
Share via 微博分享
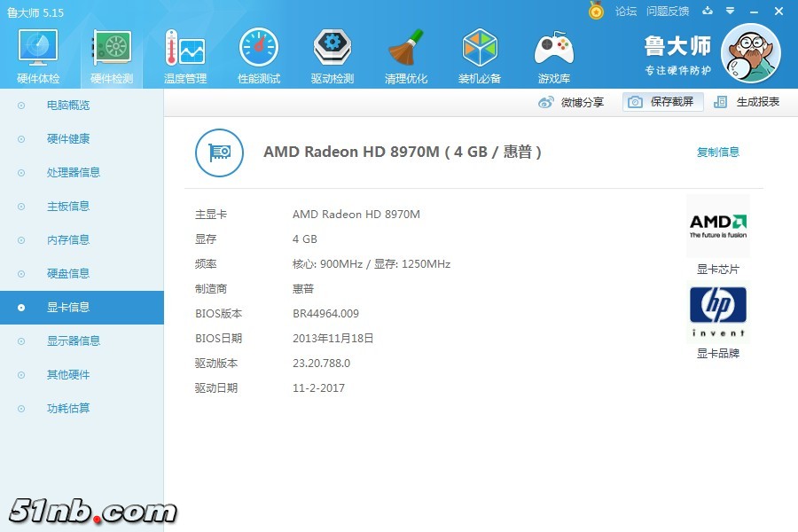[x=572, y=102]
